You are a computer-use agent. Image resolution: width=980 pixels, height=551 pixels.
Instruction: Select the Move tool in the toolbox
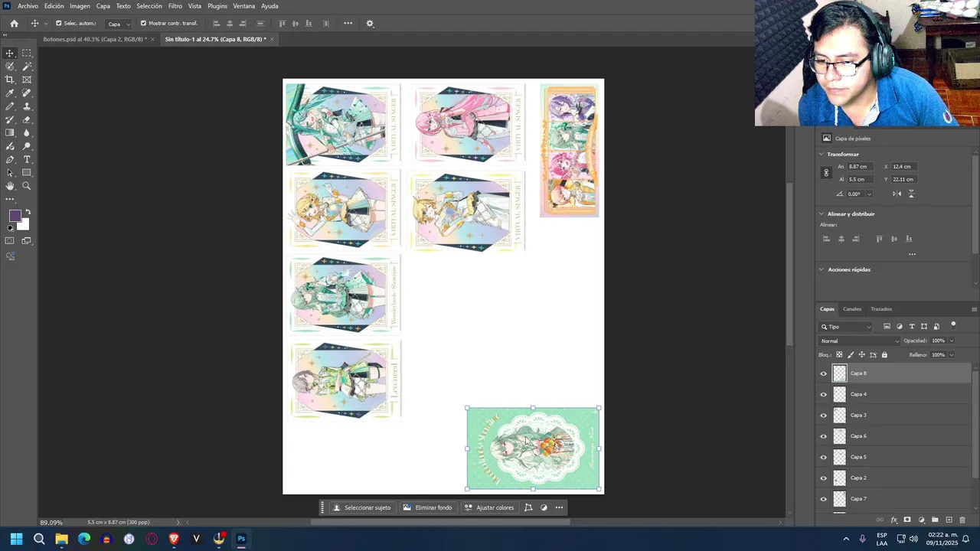tap(10, 53)
